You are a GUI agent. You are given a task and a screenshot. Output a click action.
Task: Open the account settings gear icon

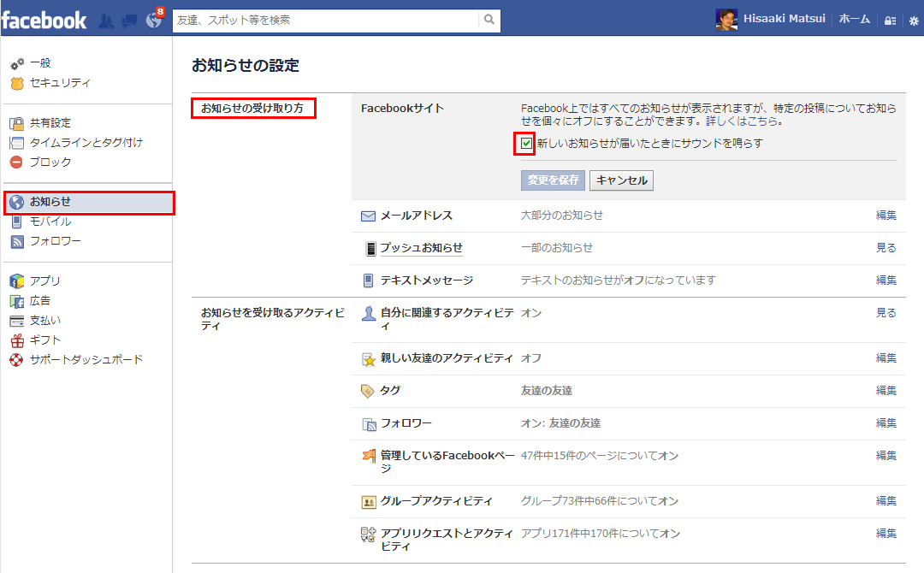pyautogui.click(x=914, y=21)
